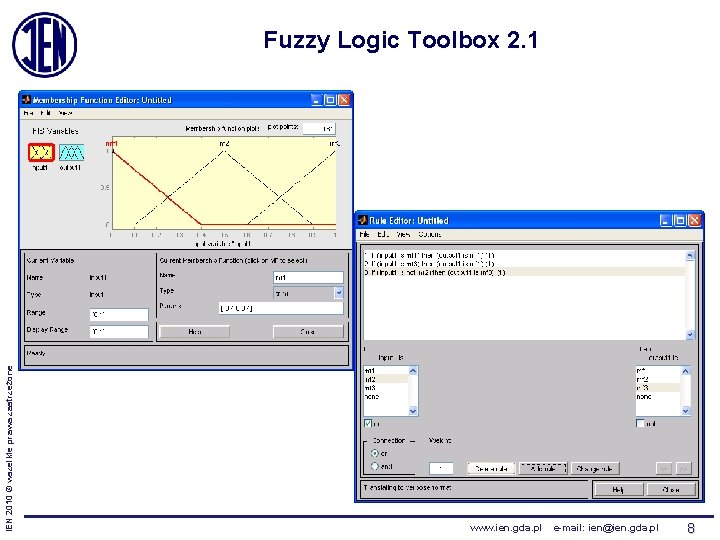Image resolution: width=720 pixels, height=540 pixels.
Task: Open the membership function Type dropdown
Action: click(x=338, y=293)
